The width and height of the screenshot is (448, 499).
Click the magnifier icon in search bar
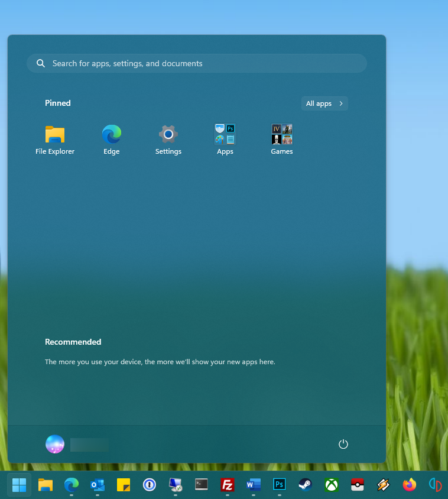(41, 63)
